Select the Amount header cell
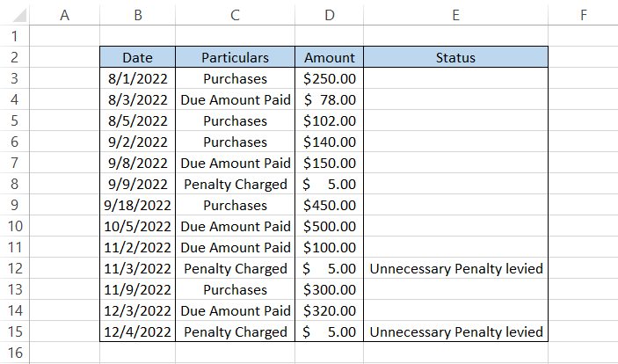The image size is (618, 364). [330, 58]
